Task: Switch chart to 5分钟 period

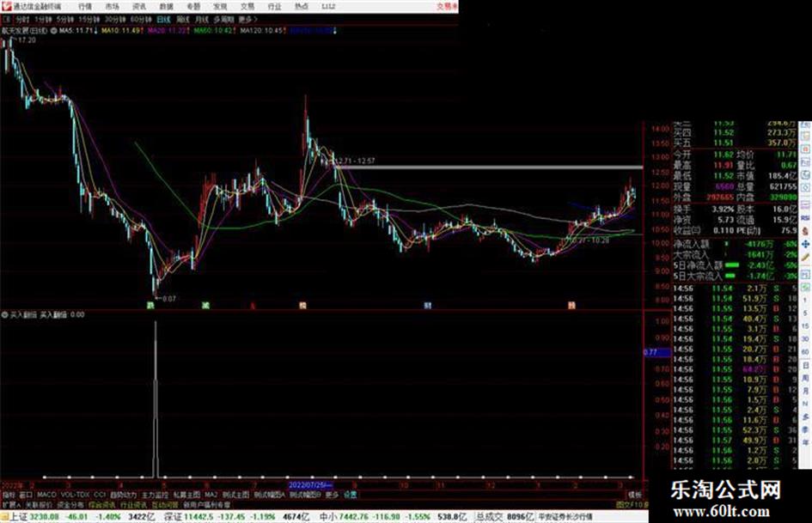Action: [x=65, y=19]
